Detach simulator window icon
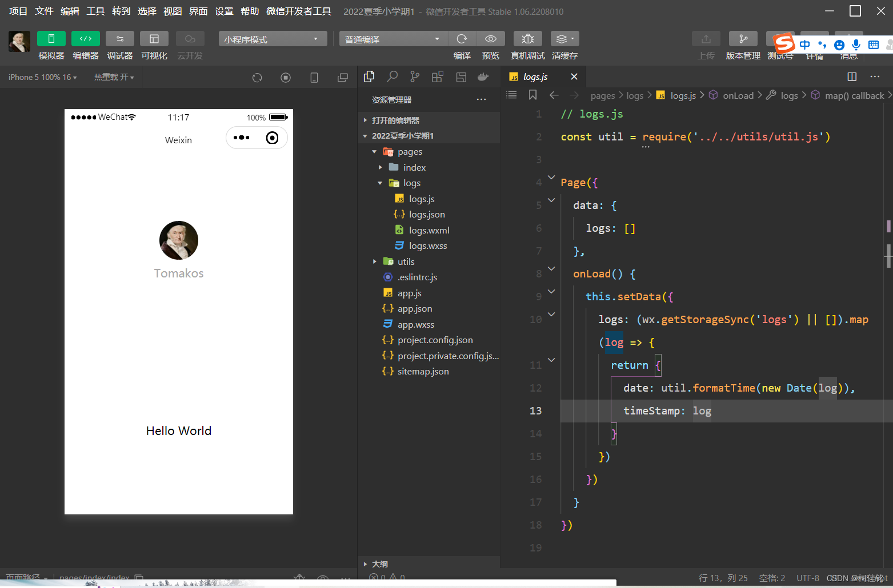 pos(343,78)
